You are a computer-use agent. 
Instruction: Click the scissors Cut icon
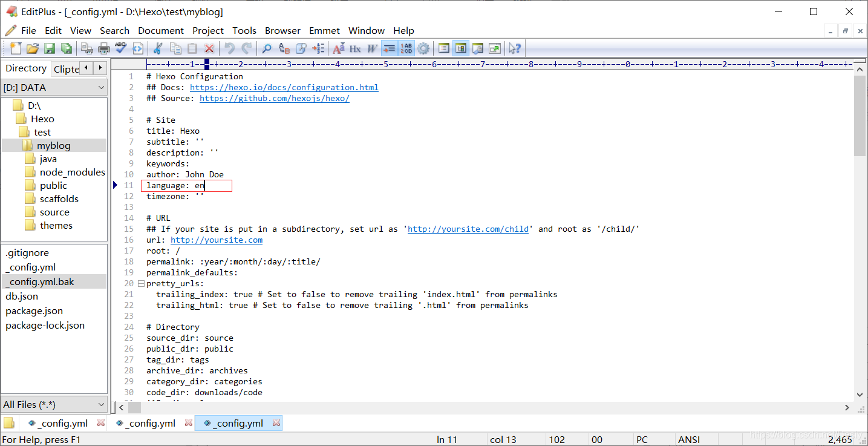[x=158, y=48]
